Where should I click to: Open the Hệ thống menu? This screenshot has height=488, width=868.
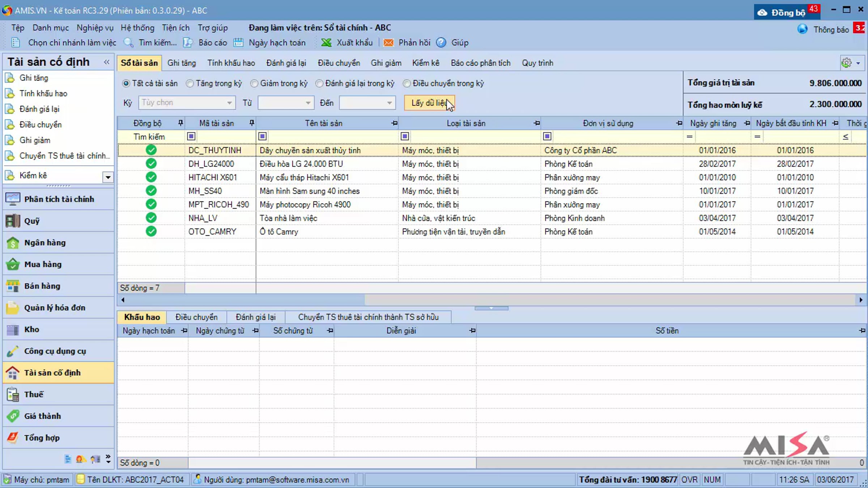coord(137,28)
